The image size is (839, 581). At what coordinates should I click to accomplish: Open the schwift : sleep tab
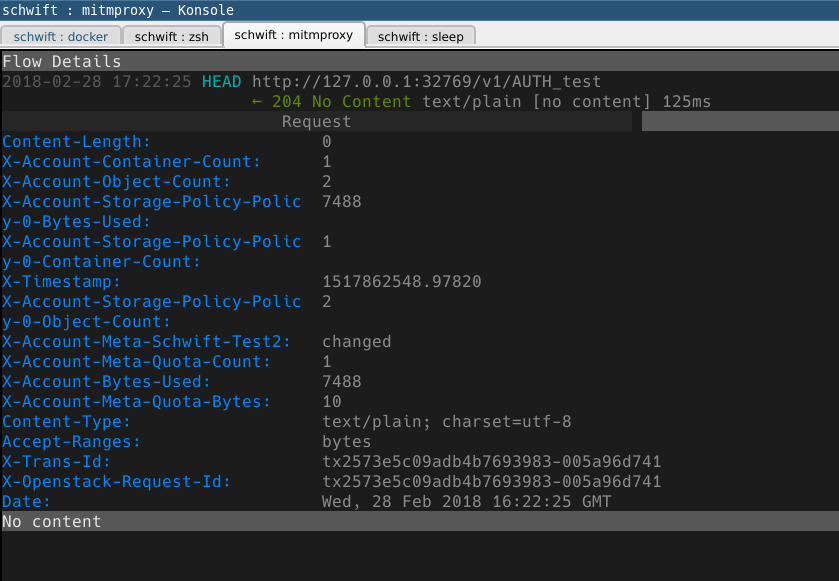(x=421, y=36)
